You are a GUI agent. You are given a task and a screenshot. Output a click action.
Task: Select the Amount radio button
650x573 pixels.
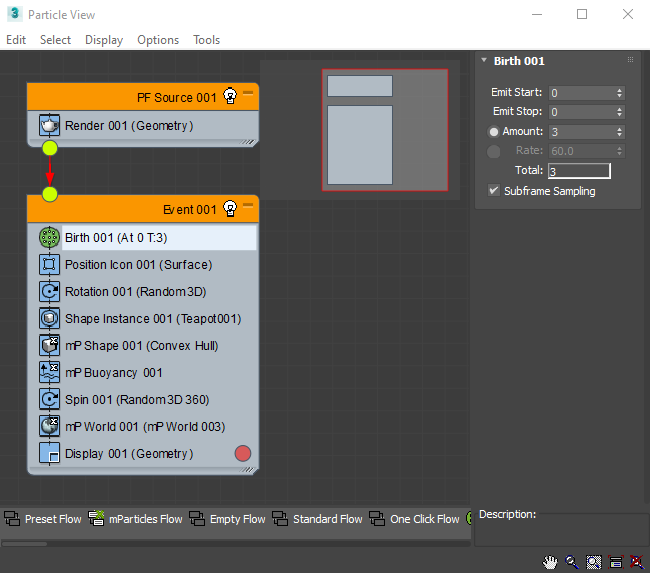493,132
